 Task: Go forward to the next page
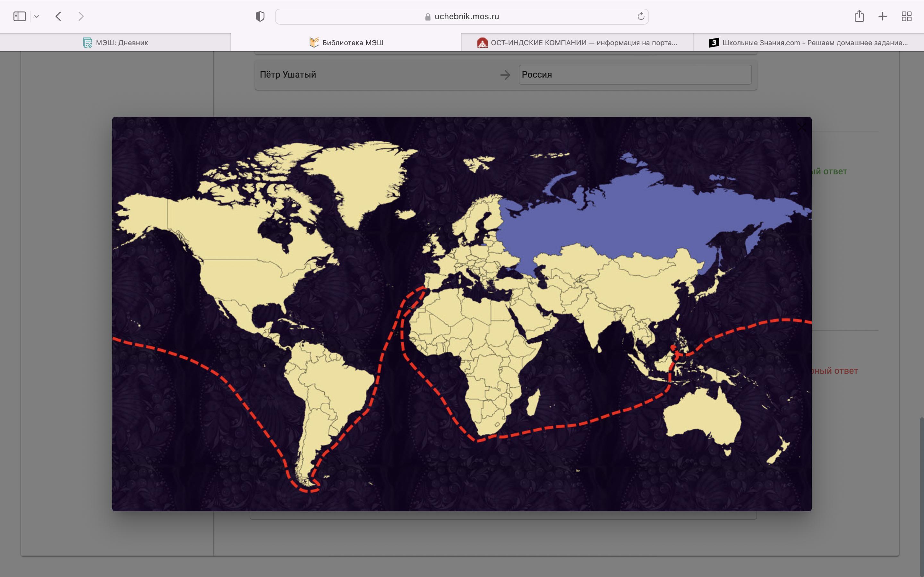[81, 16]
